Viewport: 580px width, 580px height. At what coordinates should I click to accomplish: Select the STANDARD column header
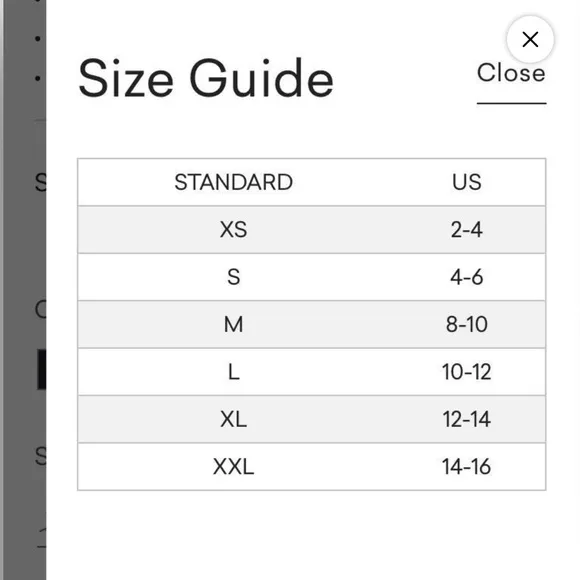[x=233, y=182]
